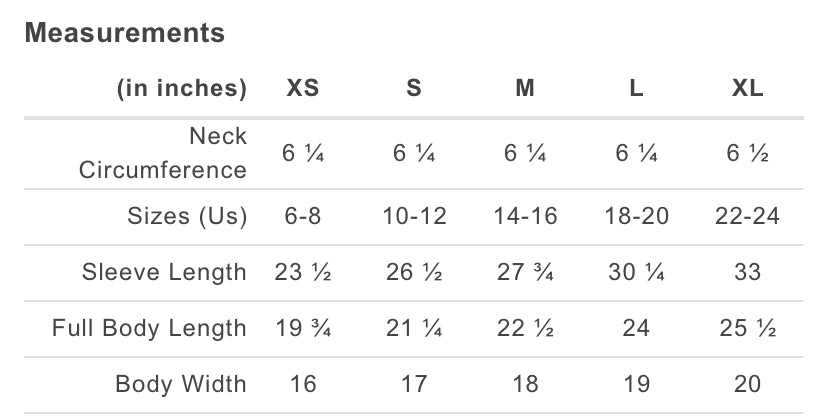The width and height of the screenshot is (828, 419).
Task: Click the US sizes 22-24 cell
Action: point(747,216)
